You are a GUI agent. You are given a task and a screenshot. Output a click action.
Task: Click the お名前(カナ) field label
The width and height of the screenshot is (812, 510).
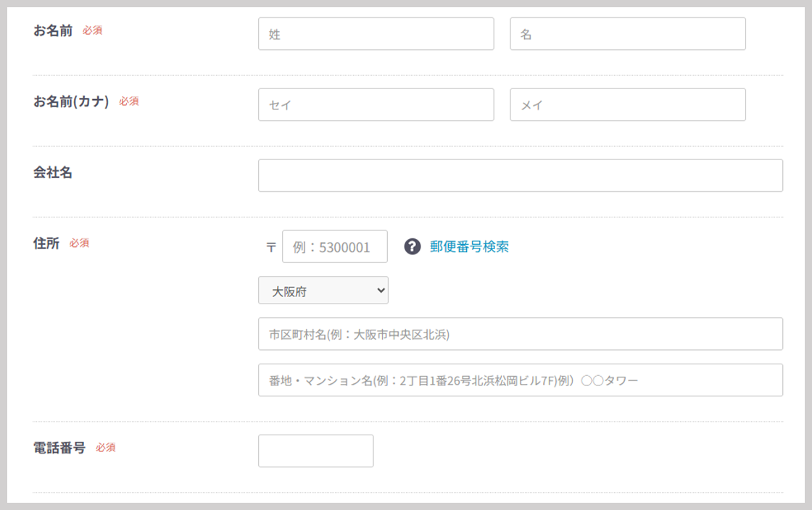71,101
